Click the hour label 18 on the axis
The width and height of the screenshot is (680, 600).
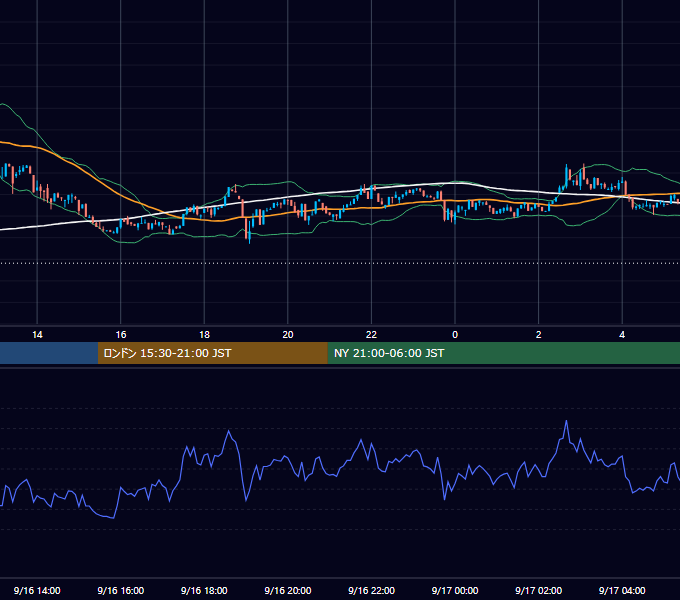pos(204,335)
